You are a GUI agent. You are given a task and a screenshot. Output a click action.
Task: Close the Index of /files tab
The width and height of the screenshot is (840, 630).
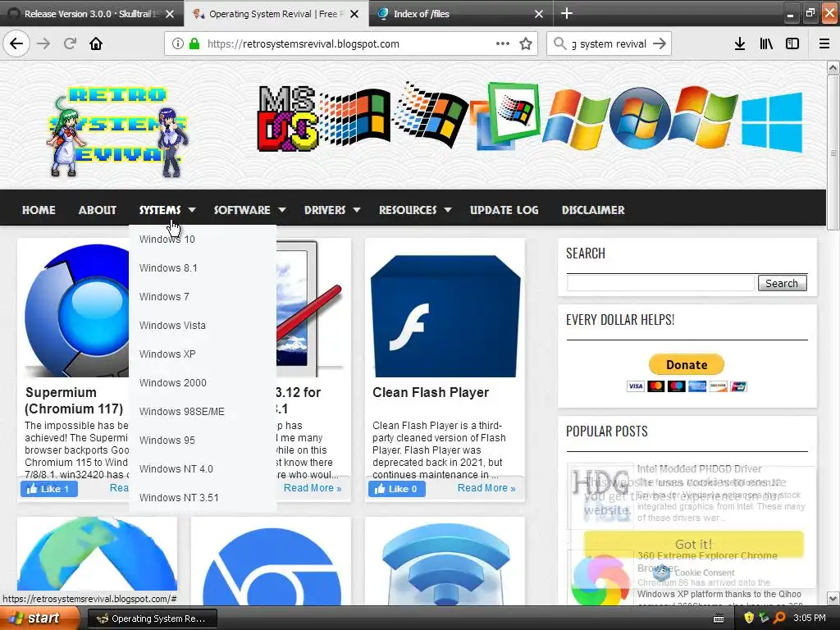(539, 14)
